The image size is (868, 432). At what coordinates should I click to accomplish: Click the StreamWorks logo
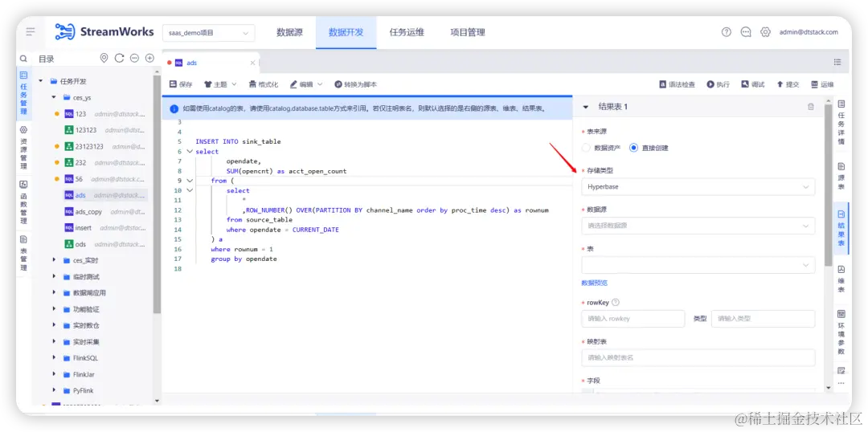tap(104, 32)
